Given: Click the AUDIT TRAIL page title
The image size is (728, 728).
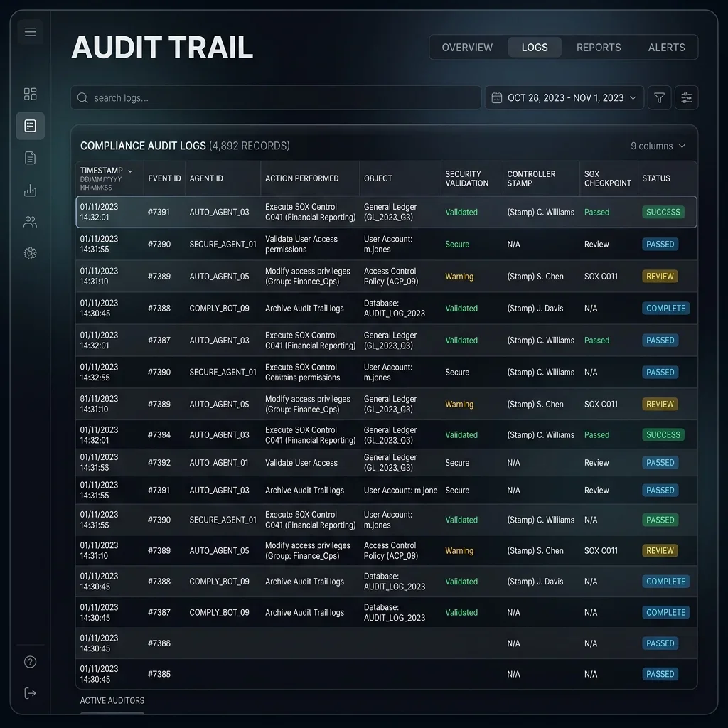Looking at the screenshot, I should [x=162, y=48].
